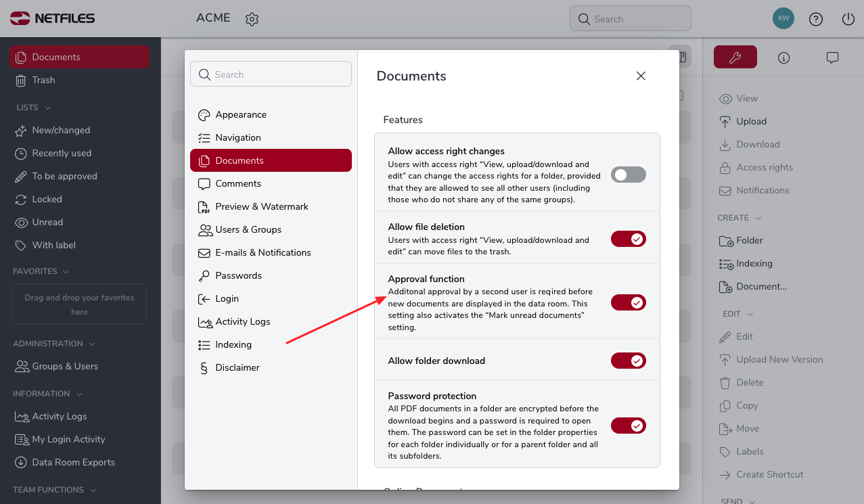
Task: Disable the Approval function toggle
Action: 629,302
